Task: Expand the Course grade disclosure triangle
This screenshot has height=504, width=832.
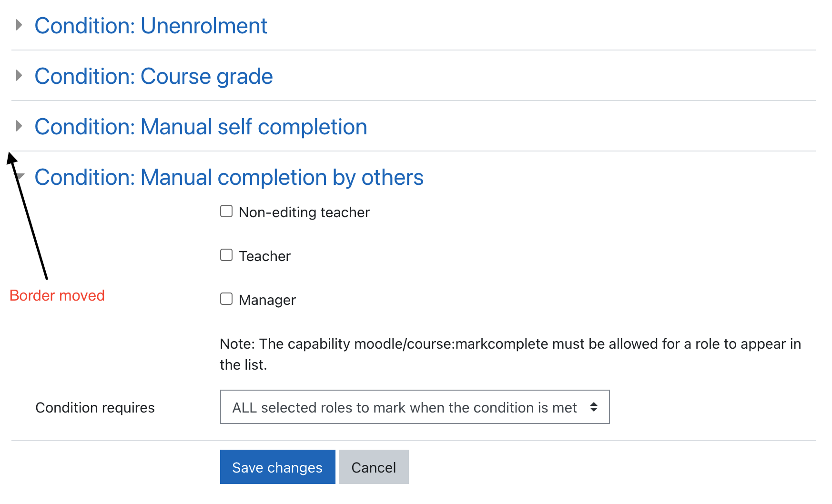Action: point(19,76)
